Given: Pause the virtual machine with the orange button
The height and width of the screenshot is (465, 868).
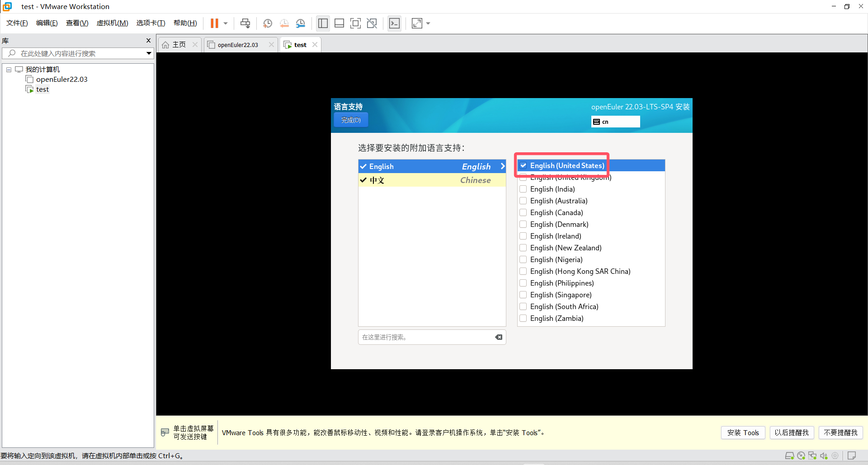Looking at the screenshot, I should point(214,23).
